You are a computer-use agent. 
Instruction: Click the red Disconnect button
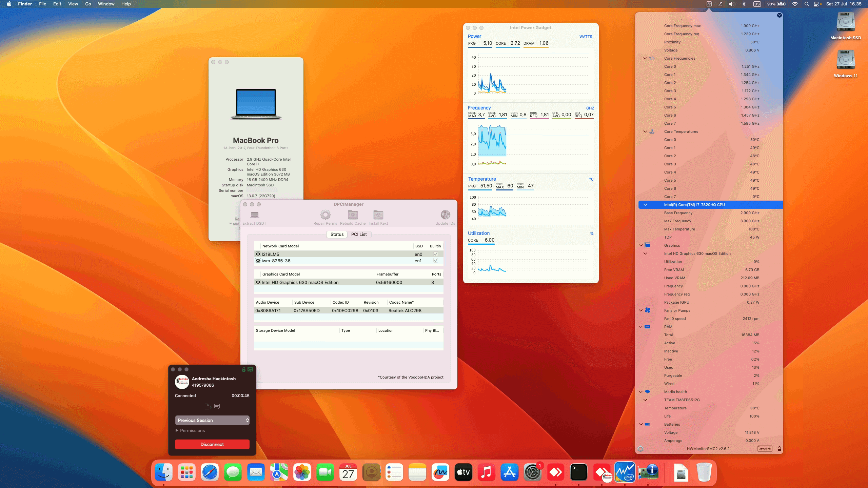click(212, 444)
